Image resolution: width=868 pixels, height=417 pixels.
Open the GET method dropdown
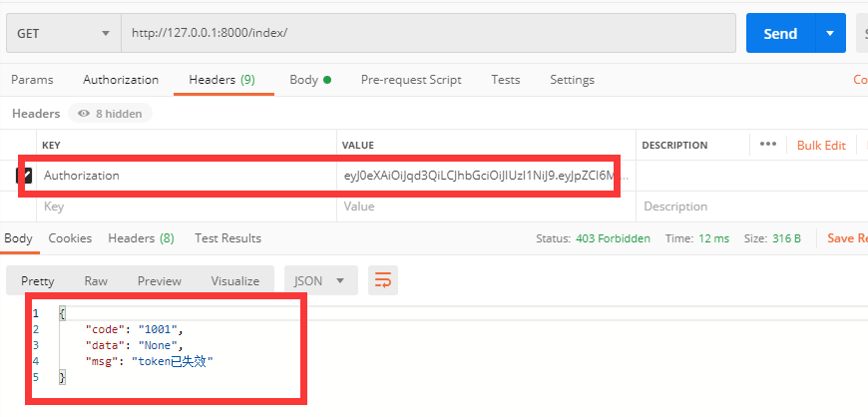click(63, 33)
